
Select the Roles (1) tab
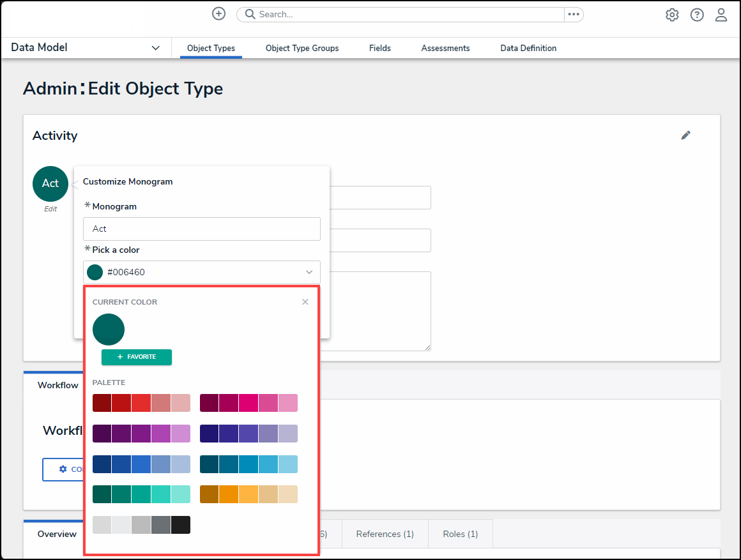460,534
